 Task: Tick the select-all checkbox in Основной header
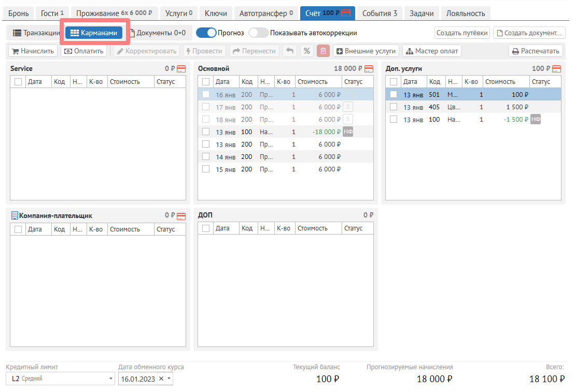206,82
